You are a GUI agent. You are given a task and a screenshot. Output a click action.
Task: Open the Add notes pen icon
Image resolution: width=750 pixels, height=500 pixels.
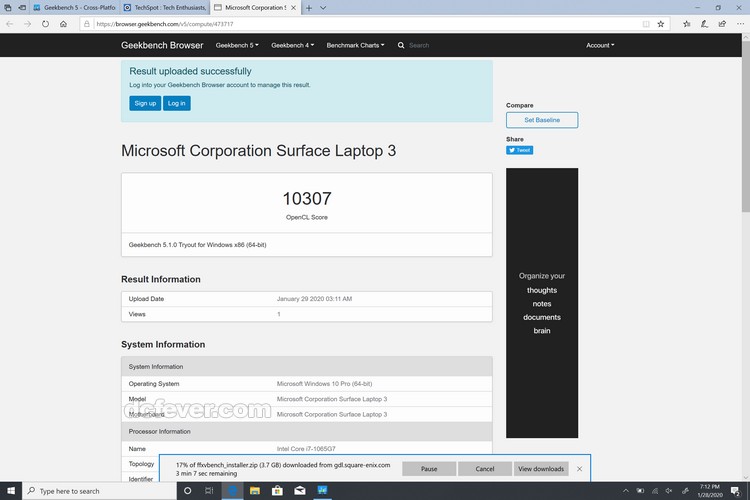pos(704,24)
